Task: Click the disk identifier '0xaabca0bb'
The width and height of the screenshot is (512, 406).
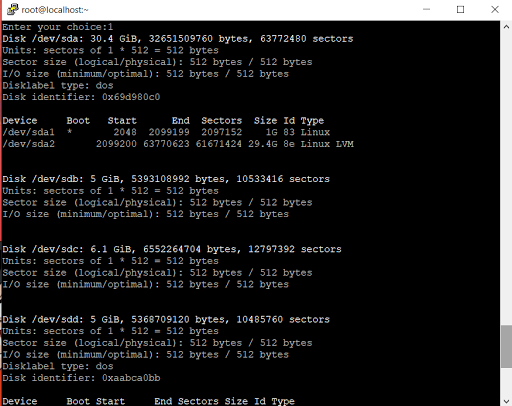Action: (x=131, y=378)
